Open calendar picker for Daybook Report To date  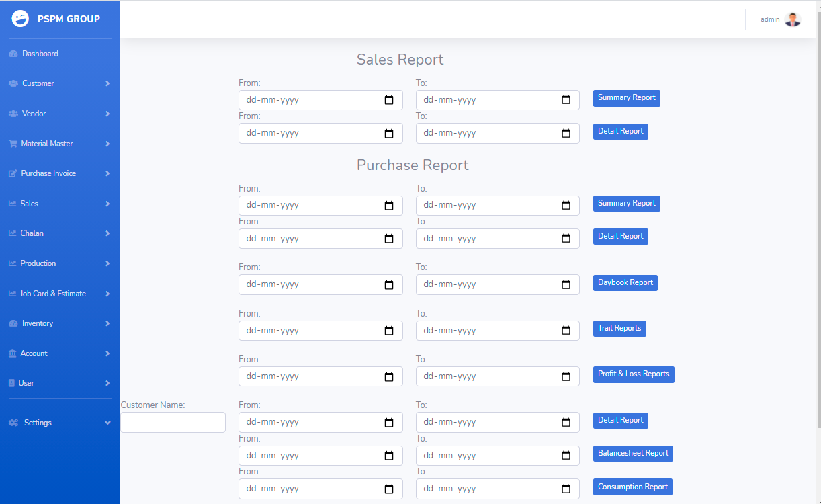tap(566, 284)
